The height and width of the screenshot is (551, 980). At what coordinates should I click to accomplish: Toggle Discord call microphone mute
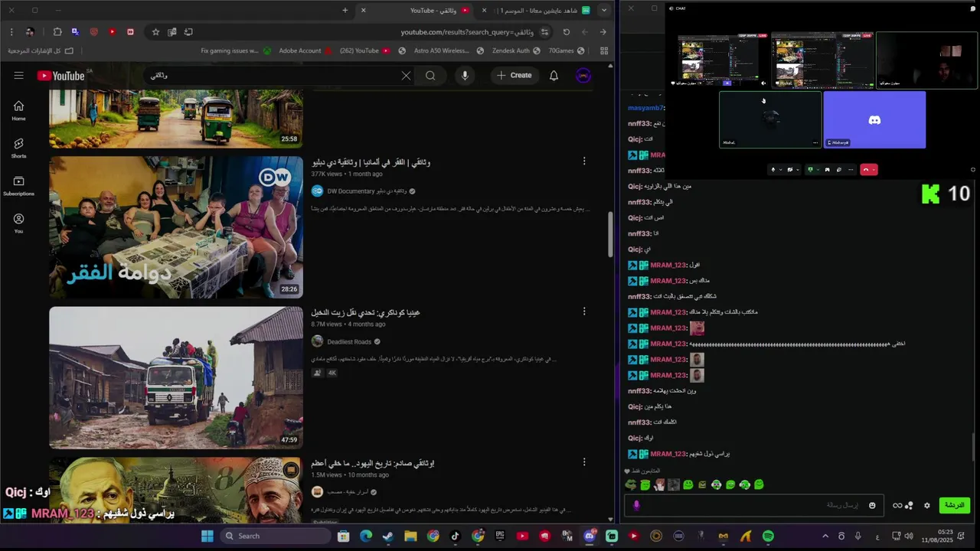[x=773, y=169]
